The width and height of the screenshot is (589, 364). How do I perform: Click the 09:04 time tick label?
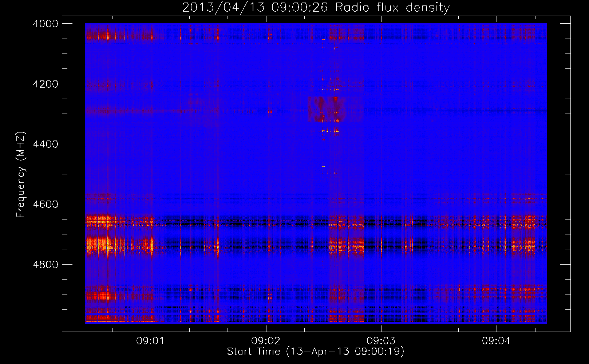(497, 341)
